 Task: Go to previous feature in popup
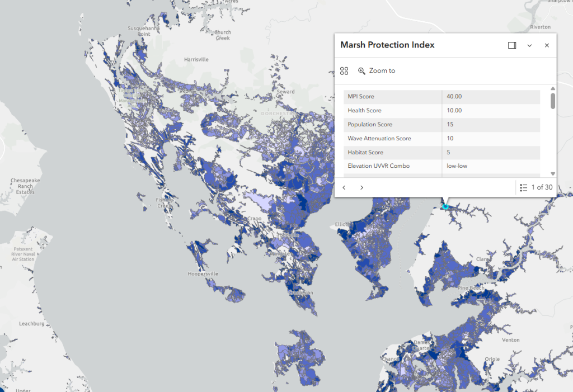click(x=344, y=187)
